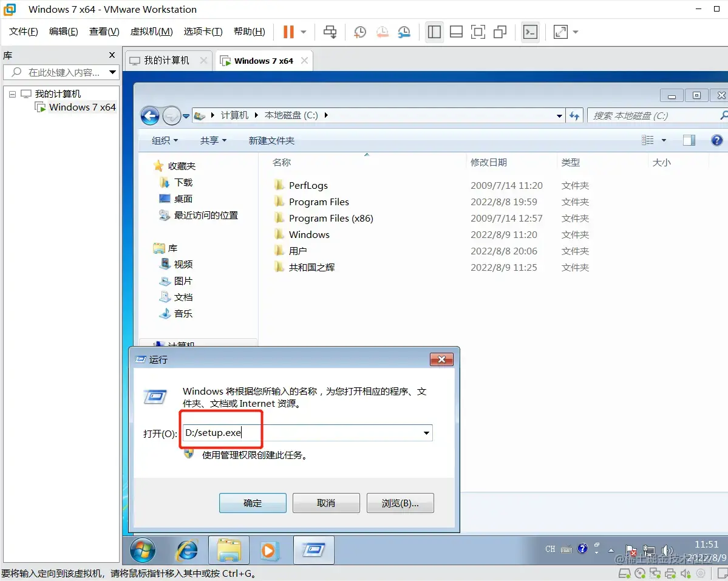Click the VMware pause virtual machine icon
Screen dimensions: 728x581
click(288, 32)
